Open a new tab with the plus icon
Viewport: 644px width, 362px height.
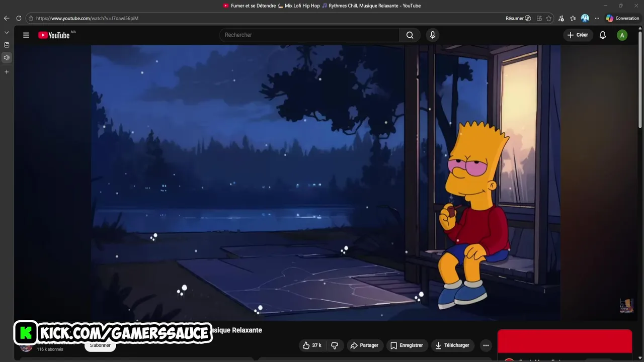[x=7, y=72]
